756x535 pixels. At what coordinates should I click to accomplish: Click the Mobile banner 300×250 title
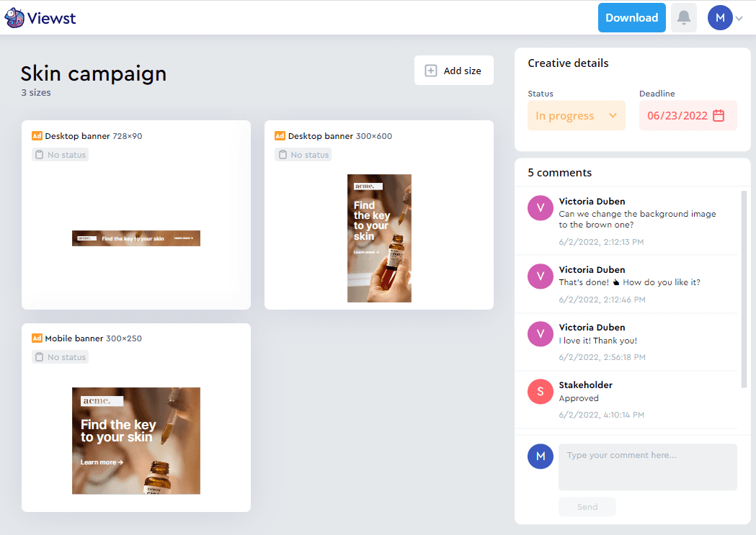pyautogui.click(x=94, y=338)
